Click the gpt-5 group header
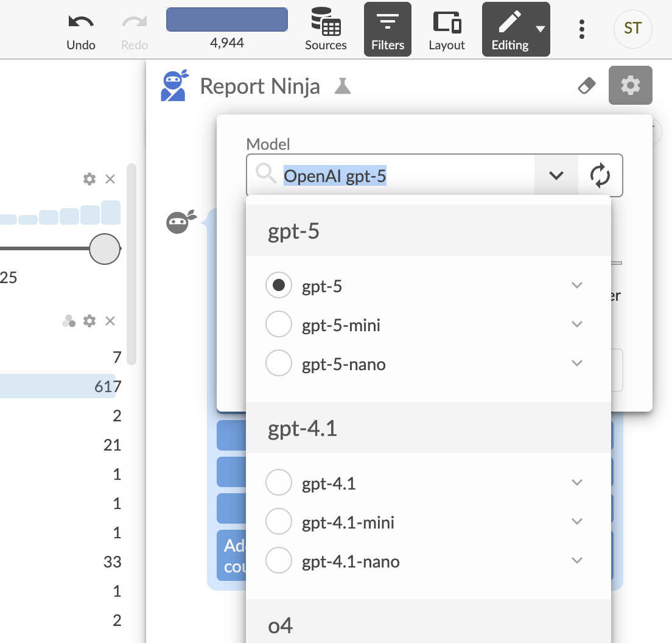Image resolution: width=672 pixels, height=643 pixels. [x=428, y=230]
